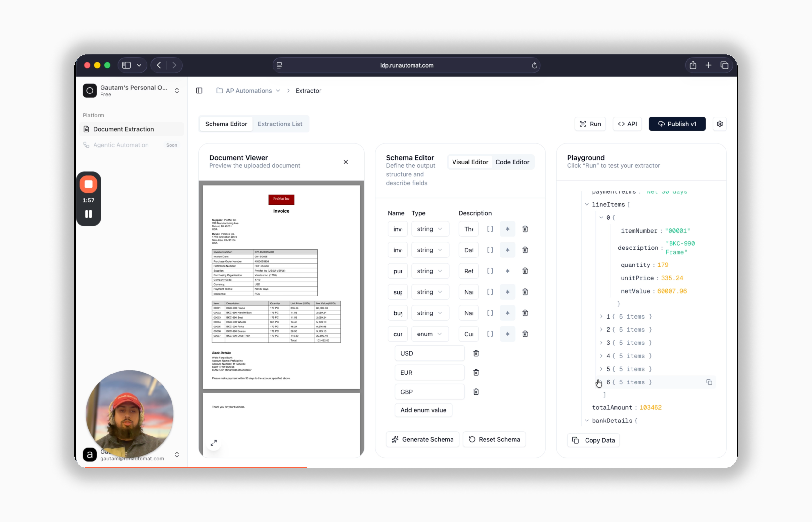Viewport: 812px width, 522px height.
Task: Expand line item 1 in Playground
Action: pos(601,316)
